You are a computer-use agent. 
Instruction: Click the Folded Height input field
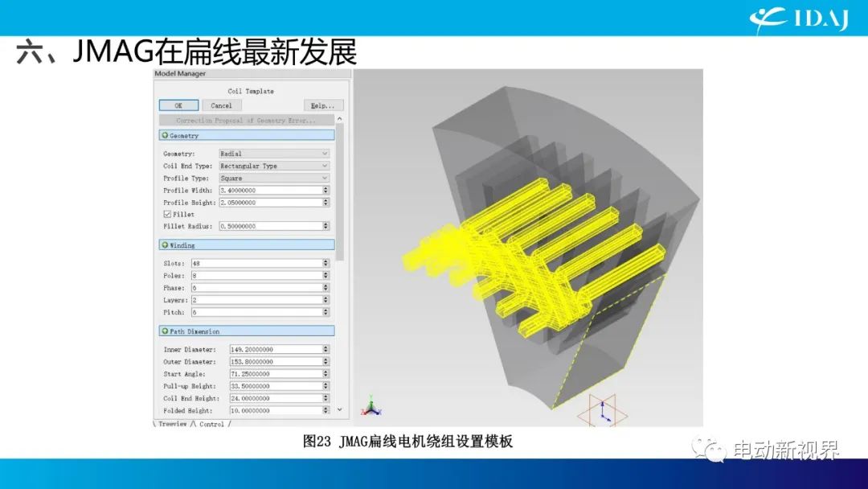(276, 410)
